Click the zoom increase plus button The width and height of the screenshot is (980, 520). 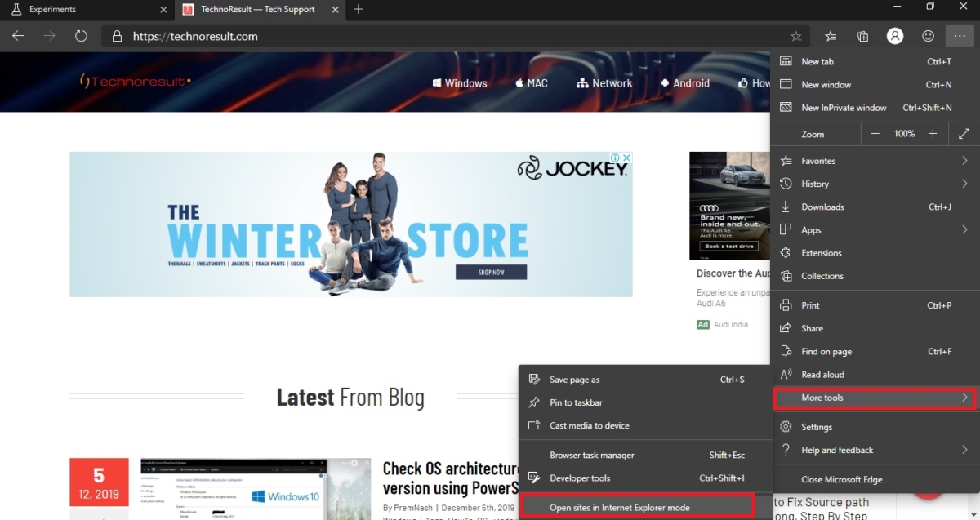point(932,133)
